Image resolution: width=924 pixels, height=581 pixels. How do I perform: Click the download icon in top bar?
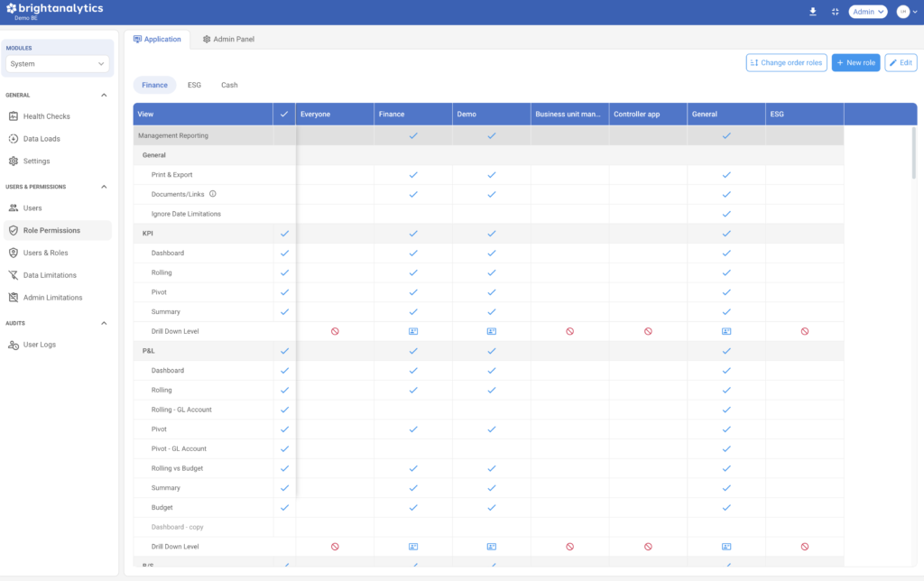[813, 12]
